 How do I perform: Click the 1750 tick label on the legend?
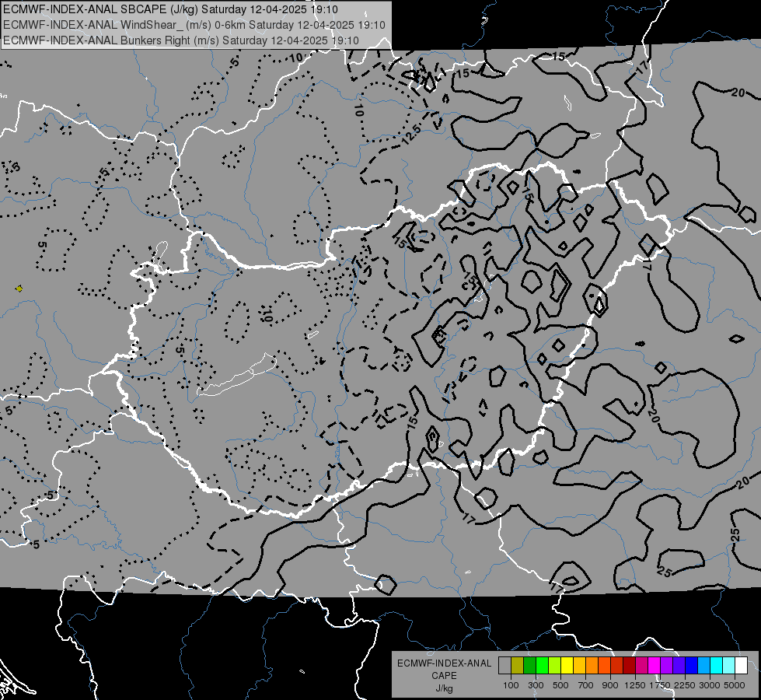tap(660, 685)
